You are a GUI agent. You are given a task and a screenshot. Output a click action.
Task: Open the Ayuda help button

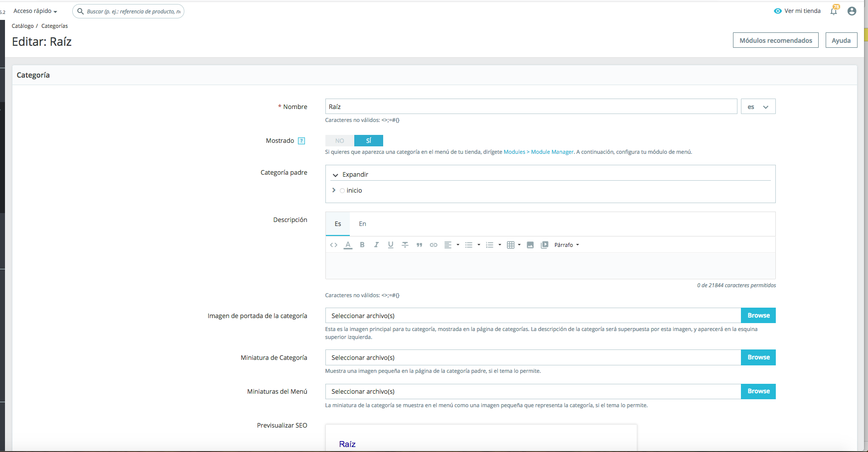pos(841,40)
